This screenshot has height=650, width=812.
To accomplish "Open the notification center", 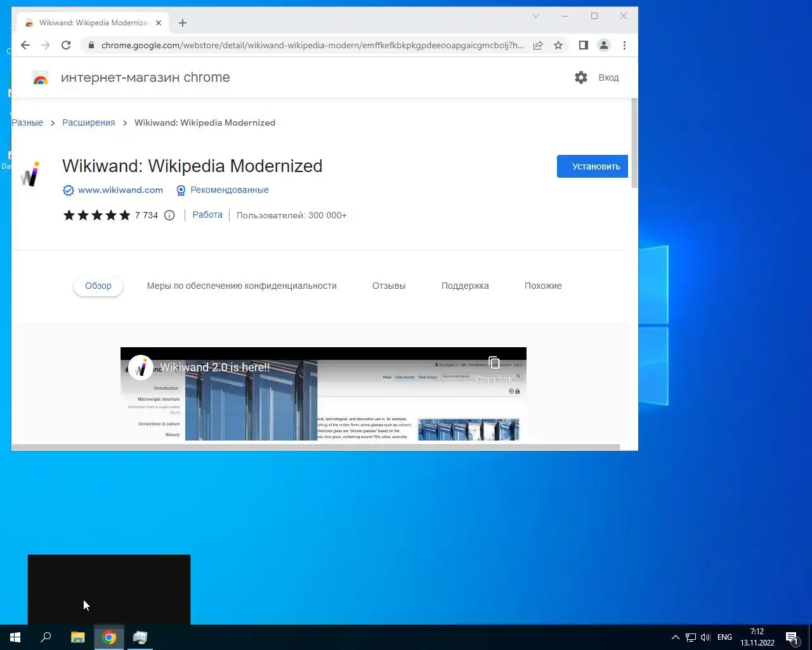I will click(x=792, y=637).
